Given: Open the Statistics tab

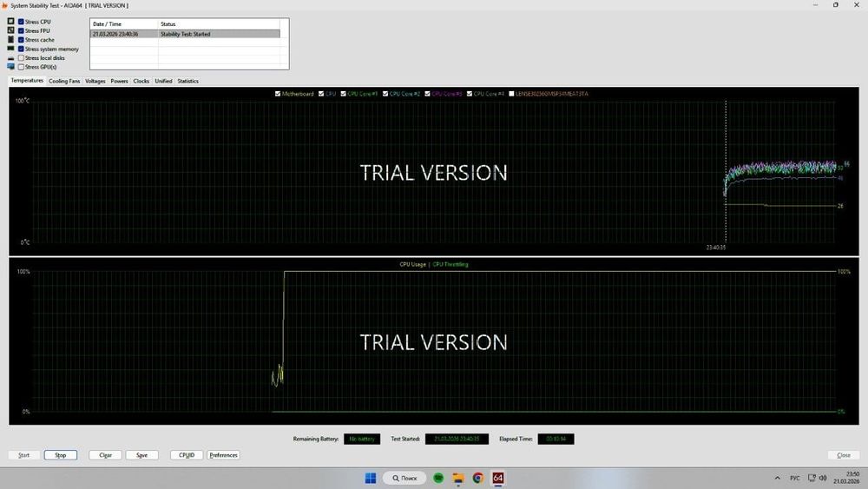Looking at the screenshot, I should (x=187, y=81).
